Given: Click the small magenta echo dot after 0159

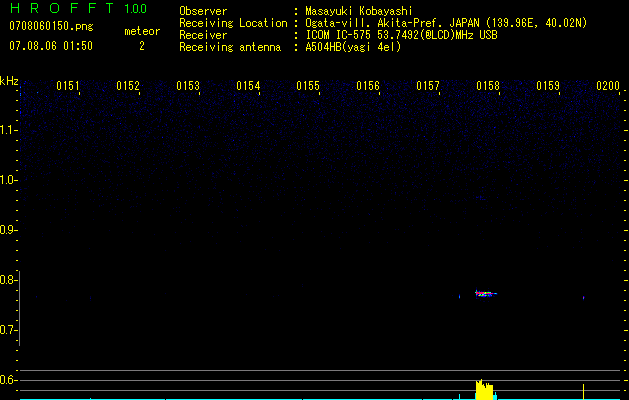Looking at the screenshot, I should pos(583,298).
